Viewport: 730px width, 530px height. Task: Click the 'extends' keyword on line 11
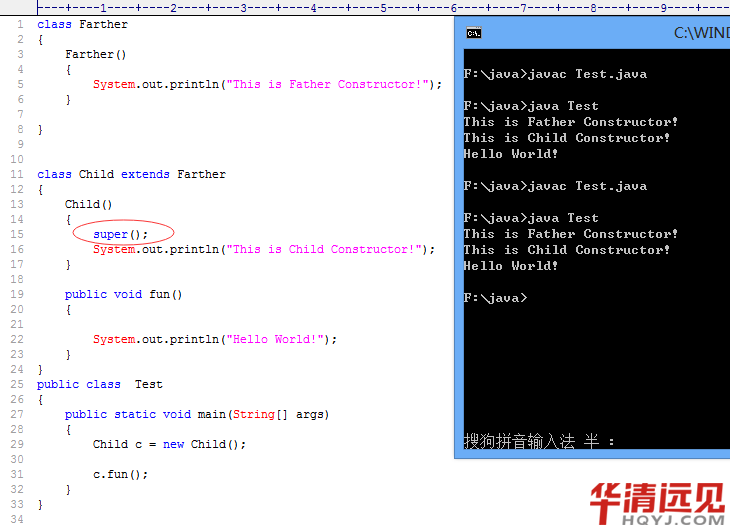[145, 174]
